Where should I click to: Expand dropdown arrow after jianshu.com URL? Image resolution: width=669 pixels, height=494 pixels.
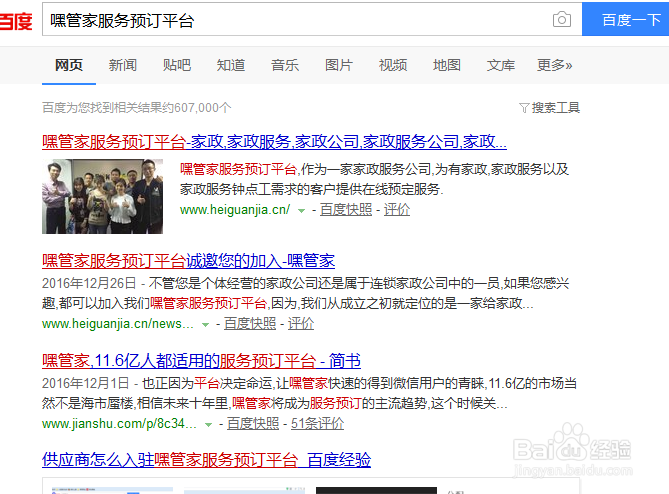(x=208, y=424)
